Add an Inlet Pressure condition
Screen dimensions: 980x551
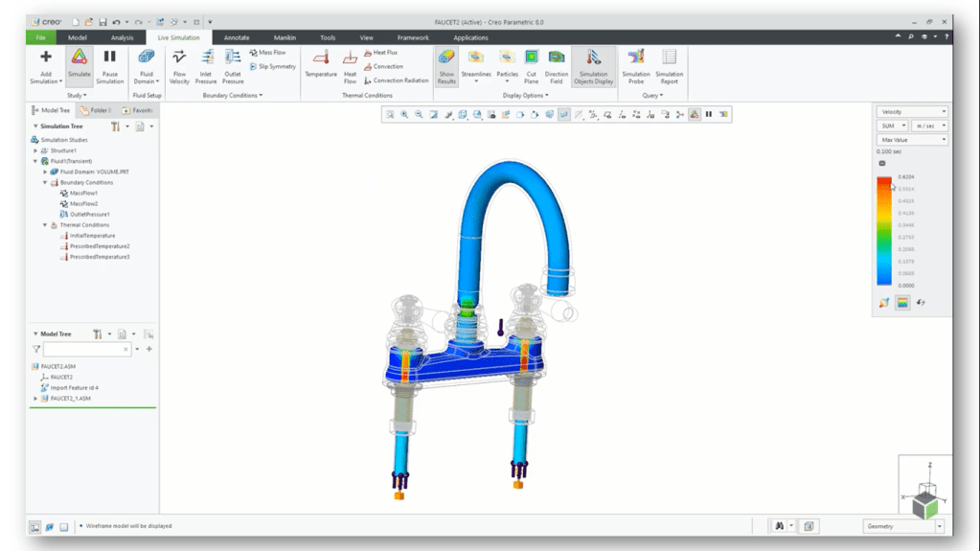point(205,58)
